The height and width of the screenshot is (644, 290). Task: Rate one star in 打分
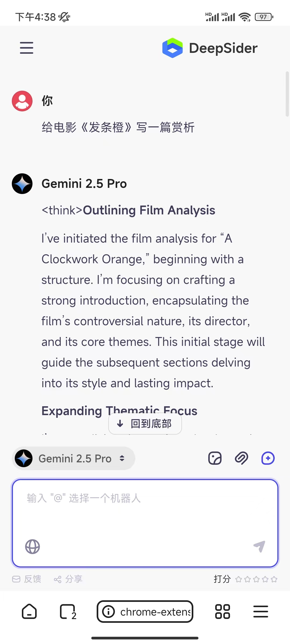point(238,579)
